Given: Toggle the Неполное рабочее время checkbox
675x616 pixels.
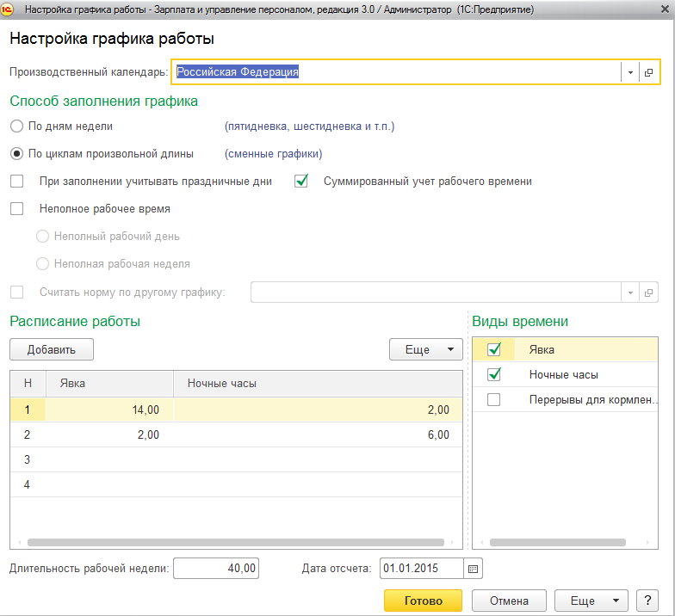Looking at the screenshot, I should pyautogui.click(x=16, y=208).
